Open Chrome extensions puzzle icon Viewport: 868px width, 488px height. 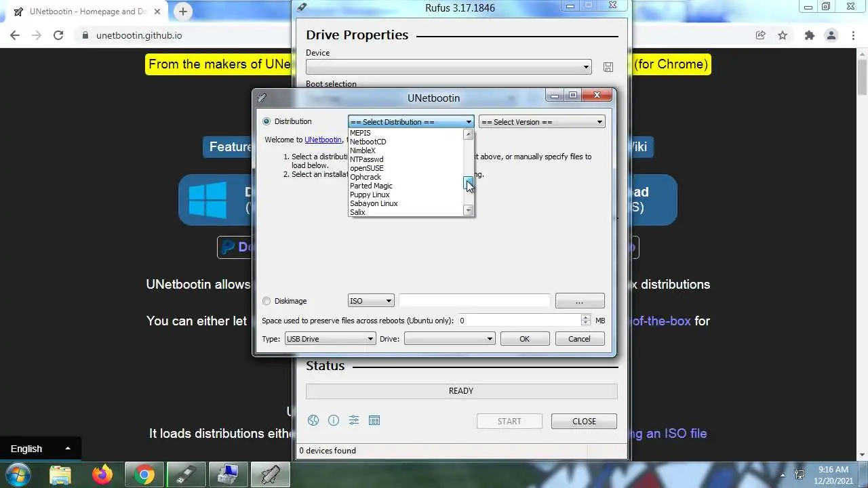(x=809, y=35)
